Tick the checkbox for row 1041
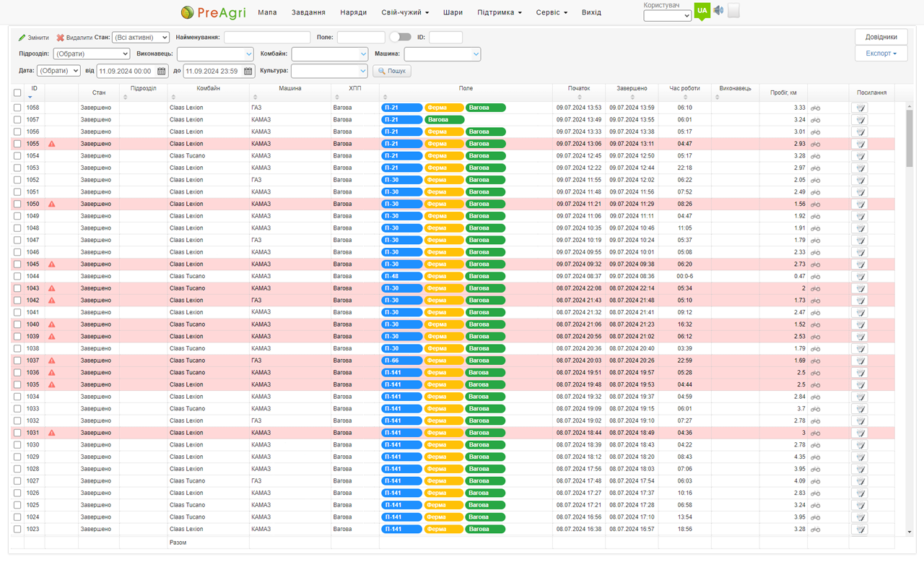Image resolution: width=924 pixels, height=578 pixels. point(17,312)
